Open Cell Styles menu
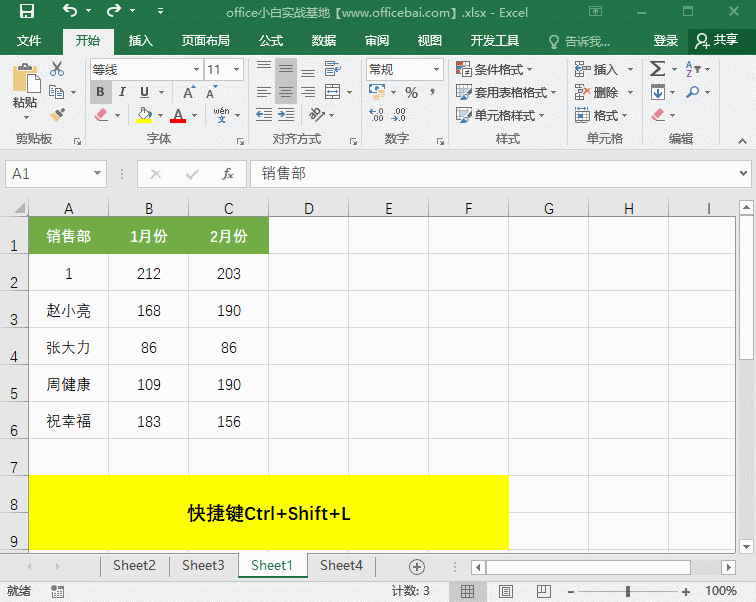Image resolution: width=756 pixels, height=602 pixels. [500, 115]
